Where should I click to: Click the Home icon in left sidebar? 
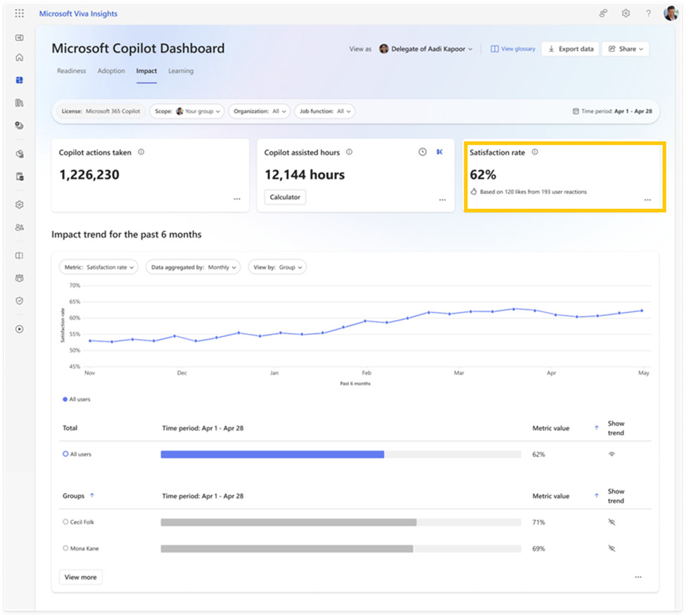tap(19, 58)
